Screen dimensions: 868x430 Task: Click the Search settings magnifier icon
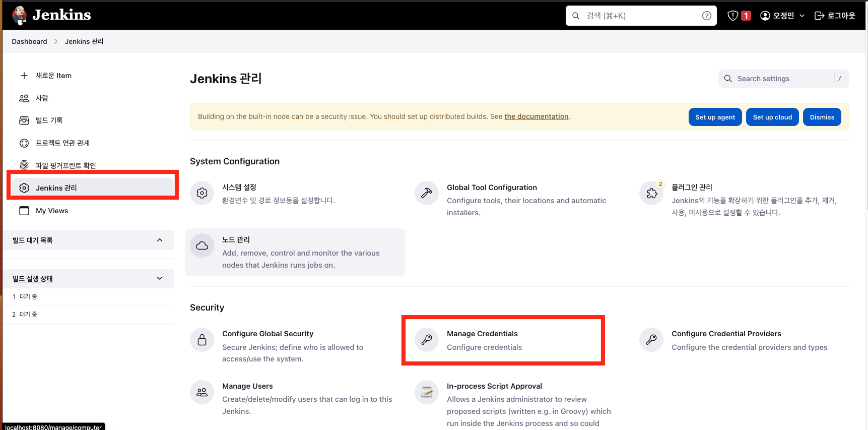tap(728, 79)
